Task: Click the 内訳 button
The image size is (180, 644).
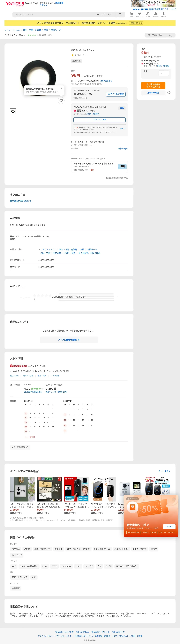Action: click(122, 108)
